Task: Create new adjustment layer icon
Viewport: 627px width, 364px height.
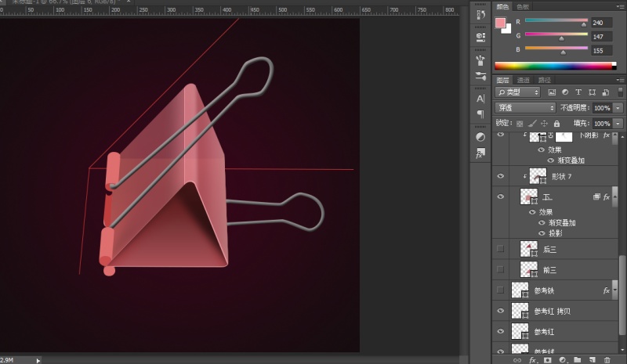Action: (x=562, y=360)
